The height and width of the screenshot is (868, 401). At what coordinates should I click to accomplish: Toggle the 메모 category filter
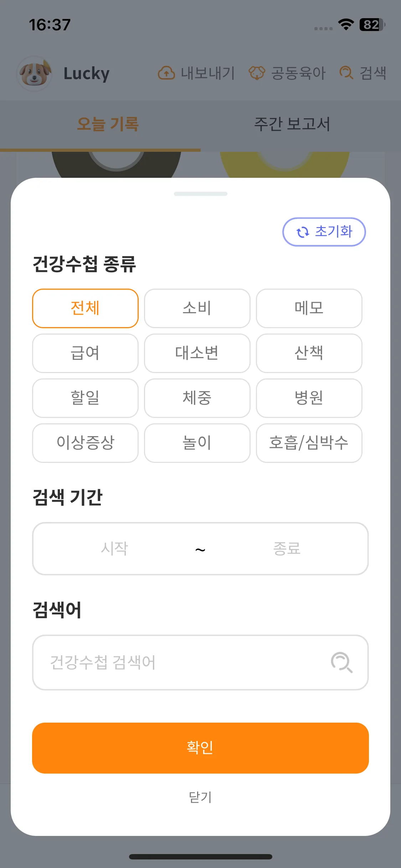tap(309, 308)
